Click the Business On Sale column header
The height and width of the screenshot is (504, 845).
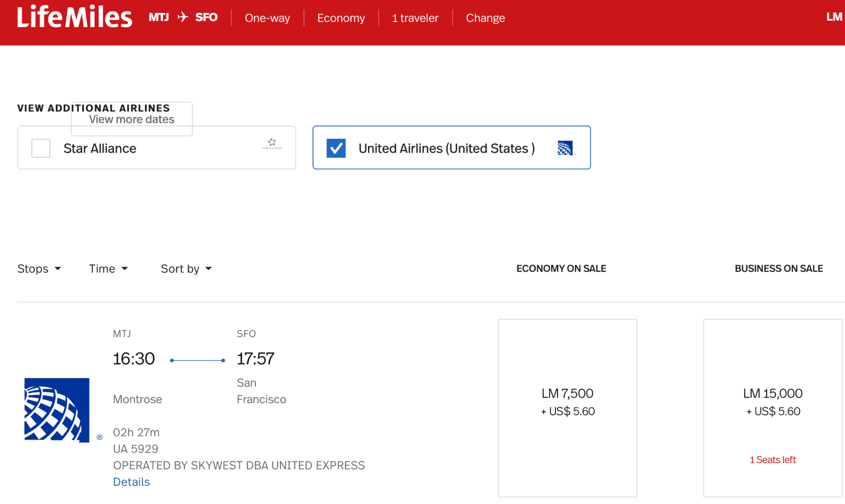[779, 269]
